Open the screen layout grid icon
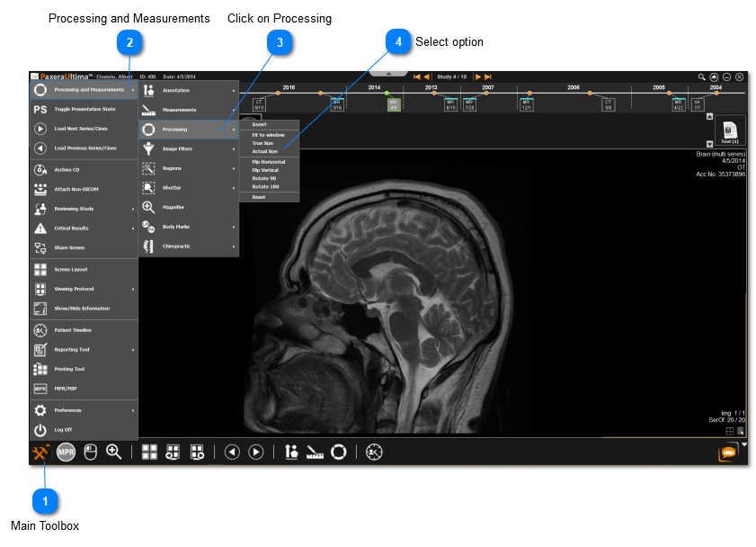756x547 pixels. (x=149, y=452)
